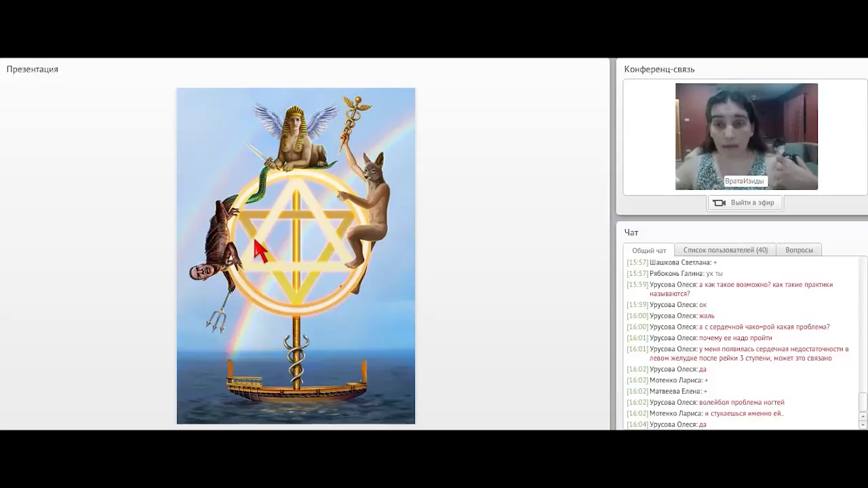Click message 'у меня появилась сердечная недостаточности'

tap(738, 353)
